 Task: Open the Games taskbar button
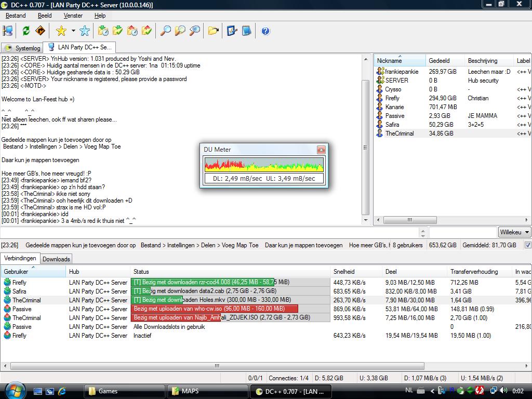coord(124,391)
